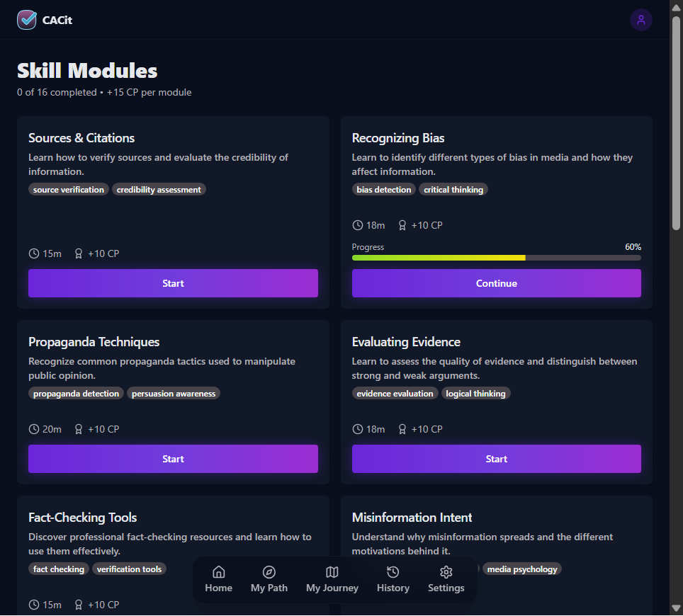Start the Propaganda Techniques module

tap(173, 459)
